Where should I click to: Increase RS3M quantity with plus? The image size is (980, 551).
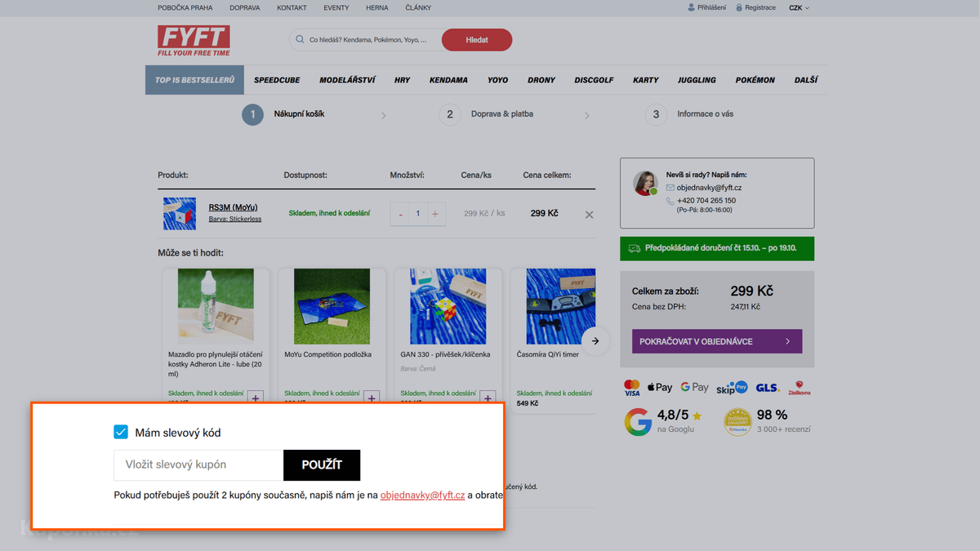(x=435, y=214)
